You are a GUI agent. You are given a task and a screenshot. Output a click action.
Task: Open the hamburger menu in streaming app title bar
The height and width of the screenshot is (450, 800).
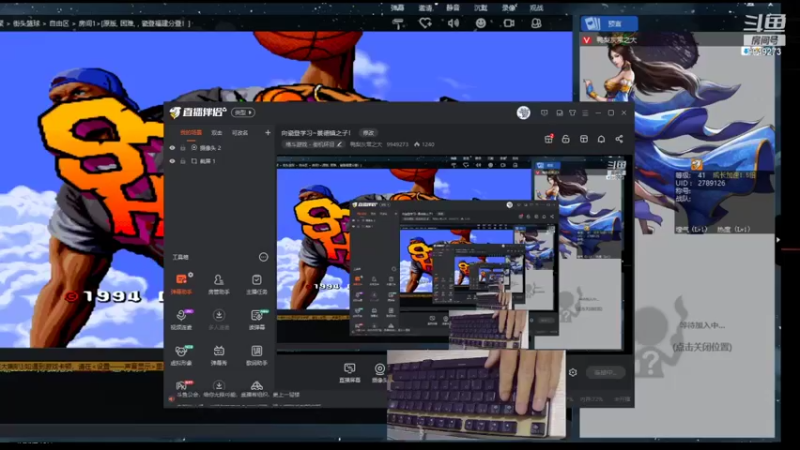click(x=585, y=113)
